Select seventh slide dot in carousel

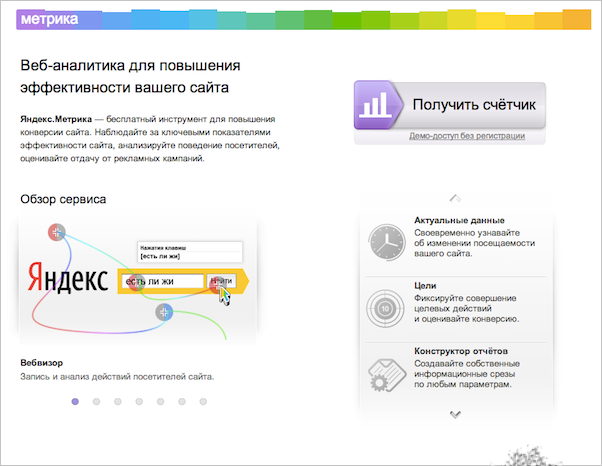pyautogui.click(x=203, y=402)
